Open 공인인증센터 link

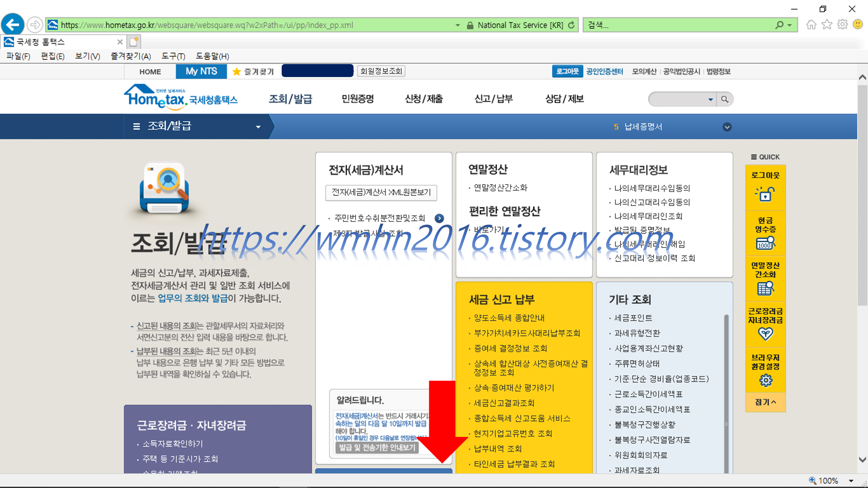(x=604, y=71)
